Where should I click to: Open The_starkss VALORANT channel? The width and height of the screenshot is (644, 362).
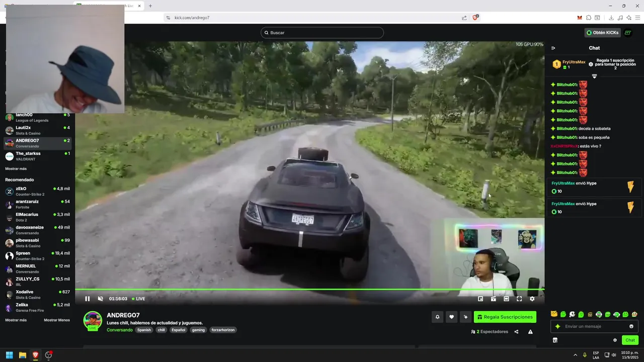point(38,156)
